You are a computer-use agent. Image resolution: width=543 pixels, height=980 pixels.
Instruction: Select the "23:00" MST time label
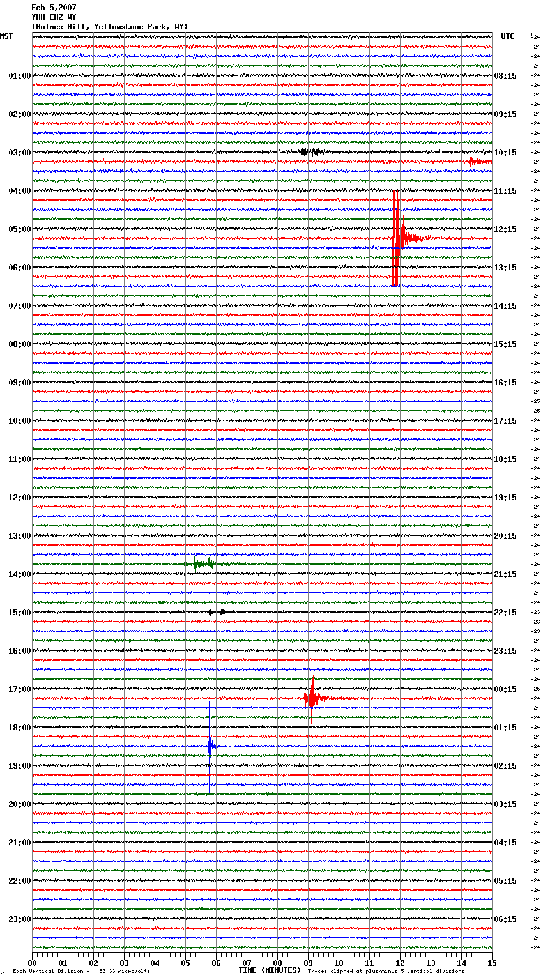(20, 919)
